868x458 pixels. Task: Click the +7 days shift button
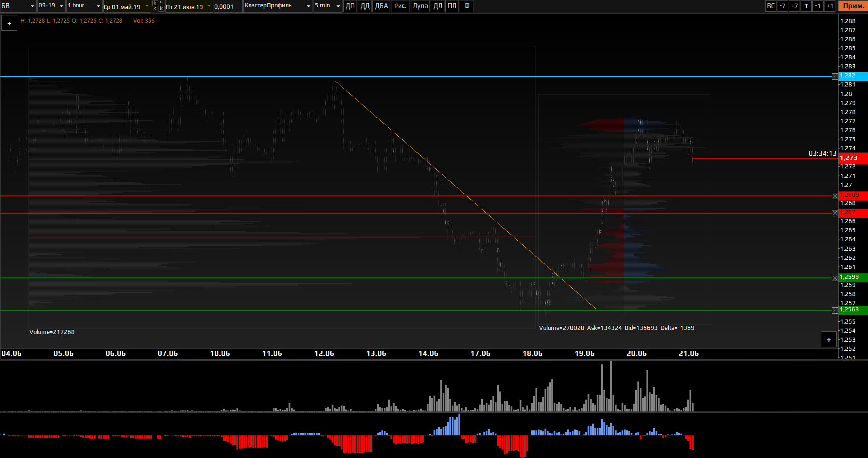tap(794, 6)
